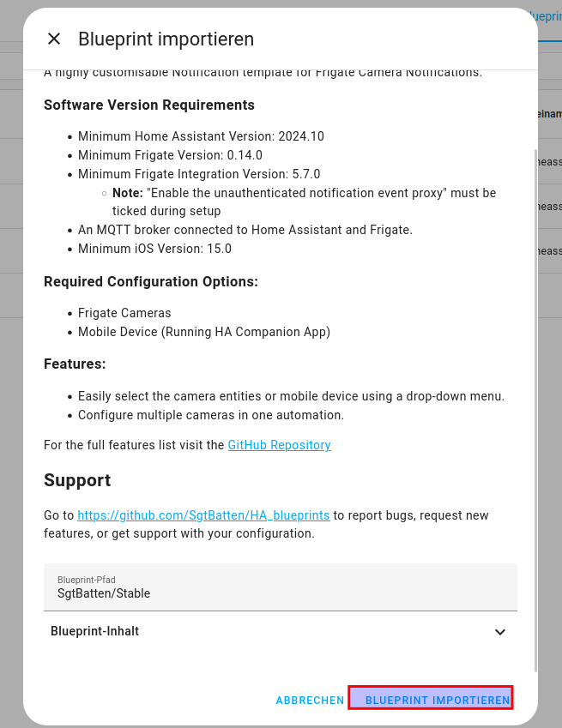The width and height of the screenshot is (562, 728).
Task: Select the Features heading
Action: click(75, 364)
